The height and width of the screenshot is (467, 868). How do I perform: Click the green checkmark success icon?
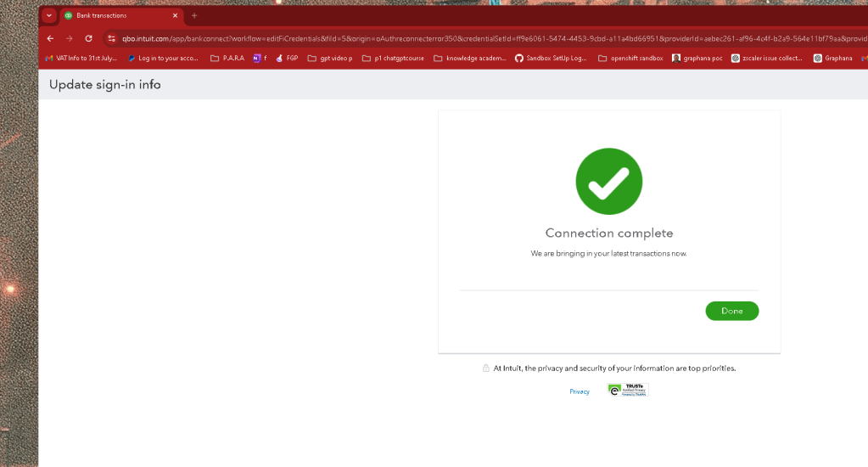[609, 181]
